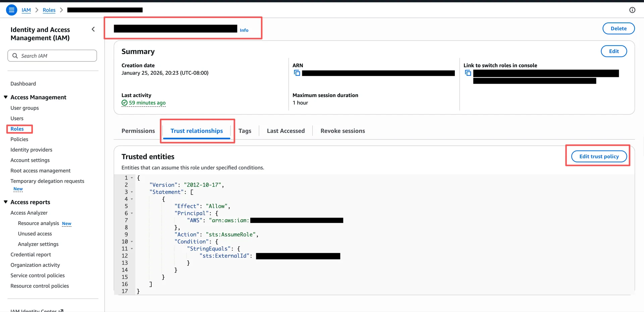Click the "sts:AssumeRole" action value
This screenshot has width=644, height=312.
pyautogui.click(x=231, y=234)
